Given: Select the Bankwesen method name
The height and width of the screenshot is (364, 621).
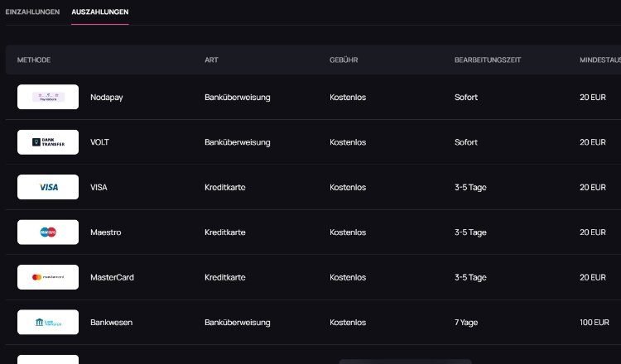Looking at the screenshot, I should tap(111, 322).
